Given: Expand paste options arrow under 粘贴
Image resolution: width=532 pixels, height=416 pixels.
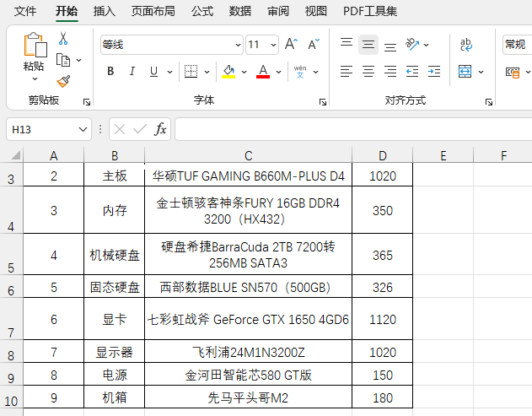Looking at the screenshot, I should 35,78.
